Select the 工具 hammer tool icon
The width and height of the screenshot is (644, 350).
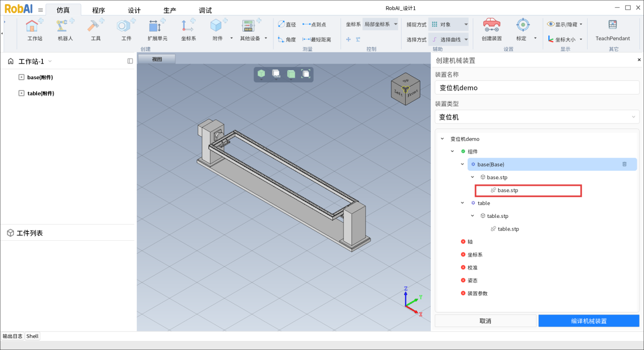click(x=95, y=26)
